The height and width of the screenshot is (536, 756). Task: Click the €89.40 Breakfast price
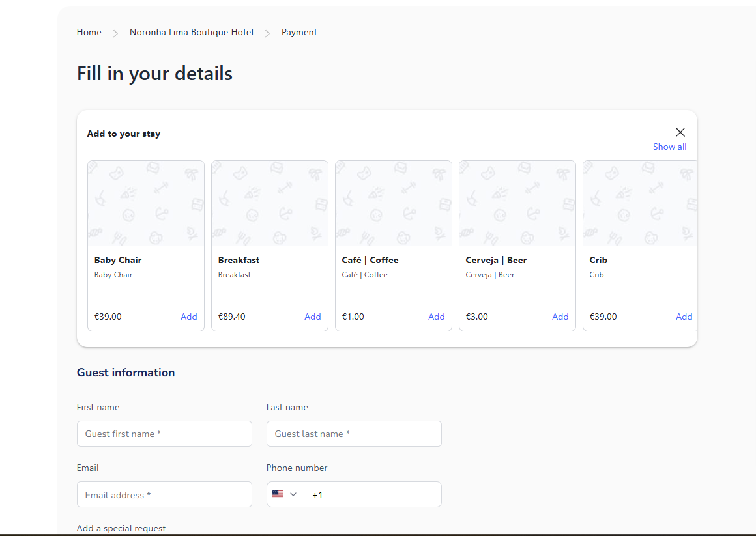point(232,317)
